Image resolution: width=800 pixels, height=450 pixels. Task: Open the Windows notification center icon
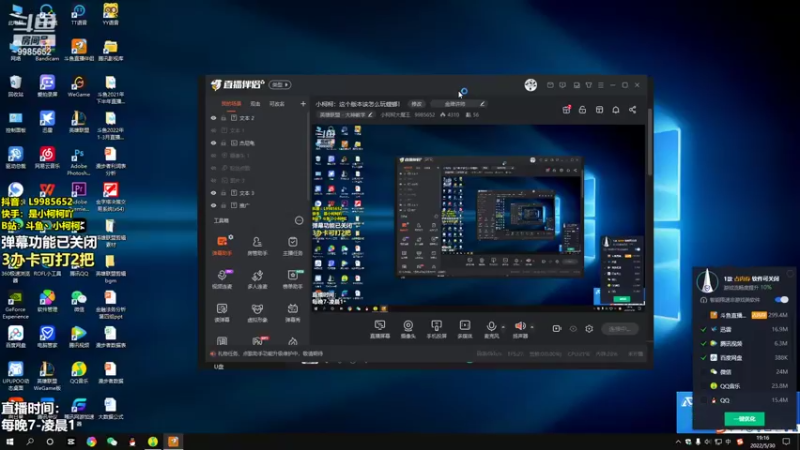click(787, 442)
